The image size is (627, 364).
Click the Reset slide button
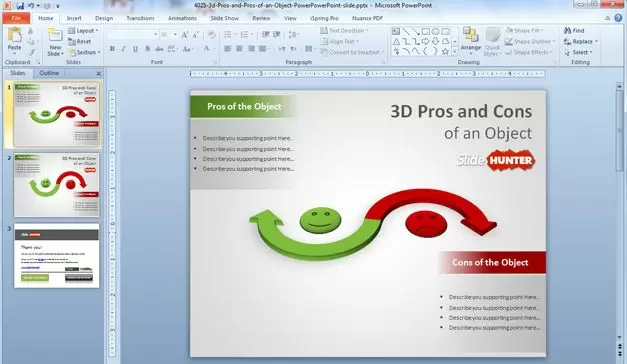tap(80, 42)
